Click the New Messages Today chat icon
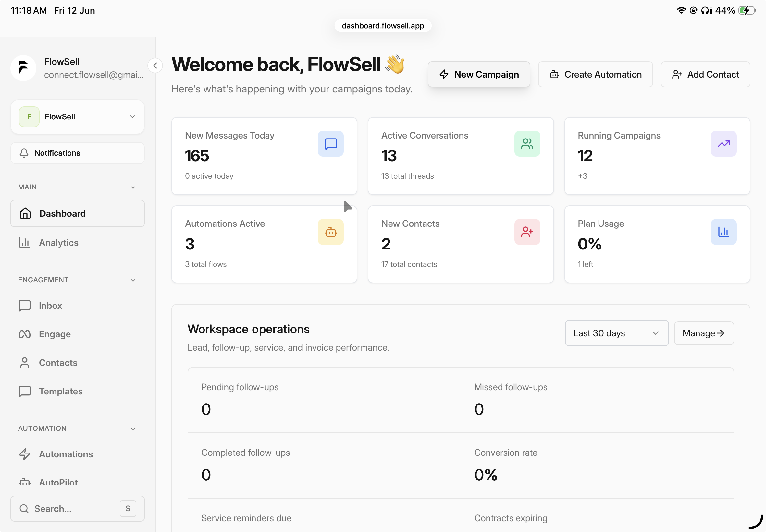 (x=330, y=144)
